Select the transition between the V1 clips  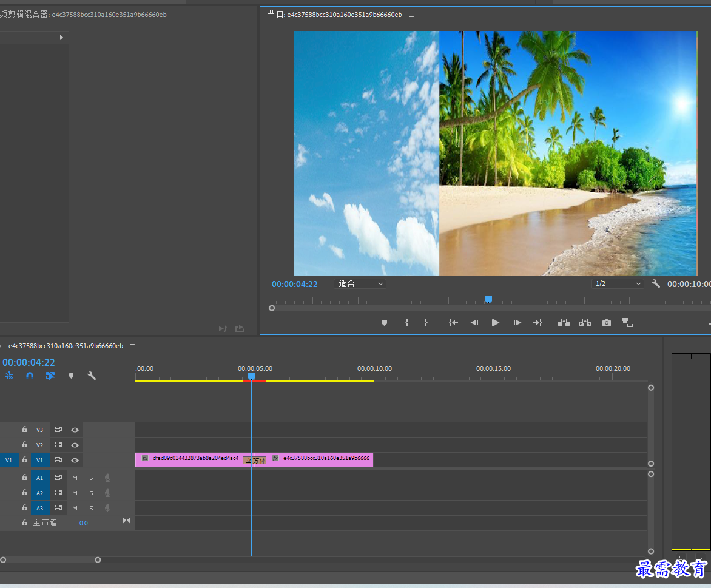click(x=254, y=461)
